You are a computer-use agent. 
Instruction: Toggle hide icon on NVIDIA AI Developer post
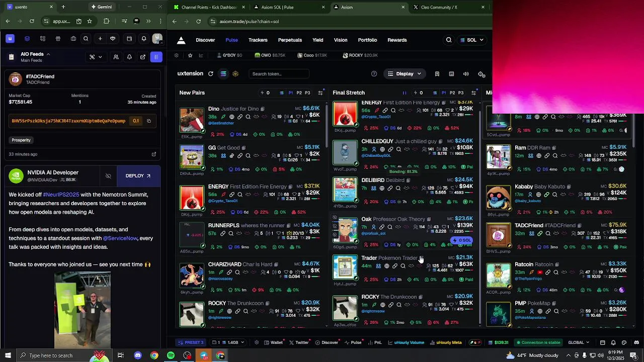[x=108, y=176]
